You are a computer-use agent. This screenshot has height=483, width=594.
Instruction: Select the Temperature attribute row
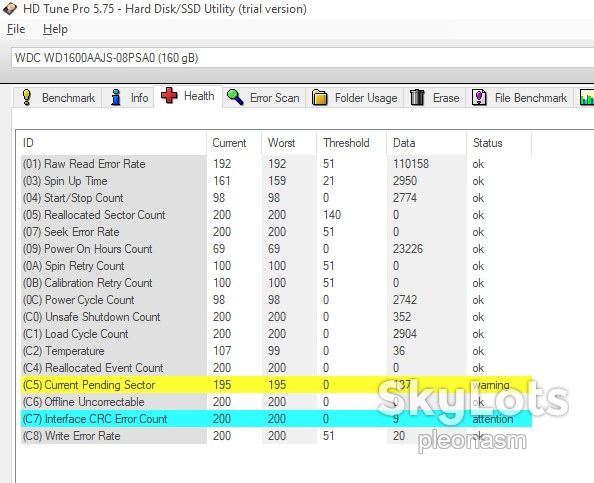click(x=276, y=351)
